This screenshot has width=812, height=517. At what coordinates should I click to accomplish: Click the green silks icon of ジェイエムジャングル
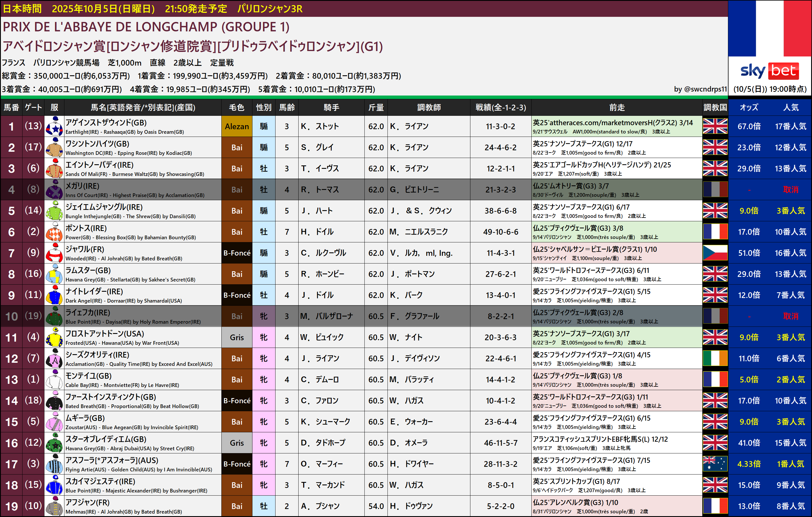54,210
